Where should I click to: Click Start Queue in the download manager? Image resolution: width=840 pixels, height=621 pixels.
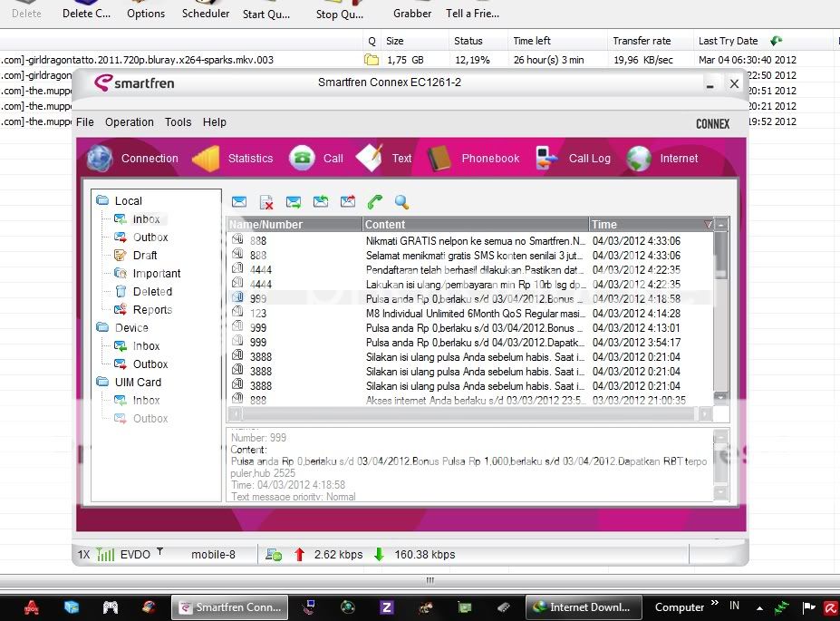pos(266,11)
